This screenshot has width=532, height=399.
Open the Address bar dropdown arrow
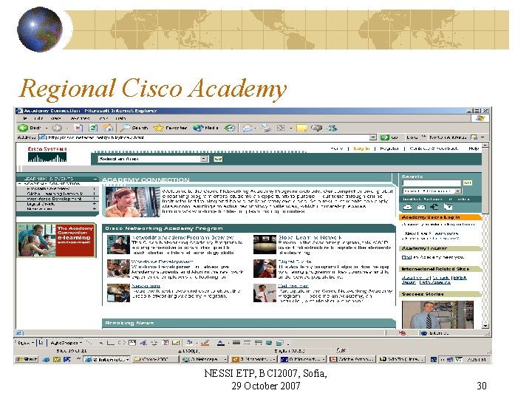pyautogui.click(x=373, y=137)
